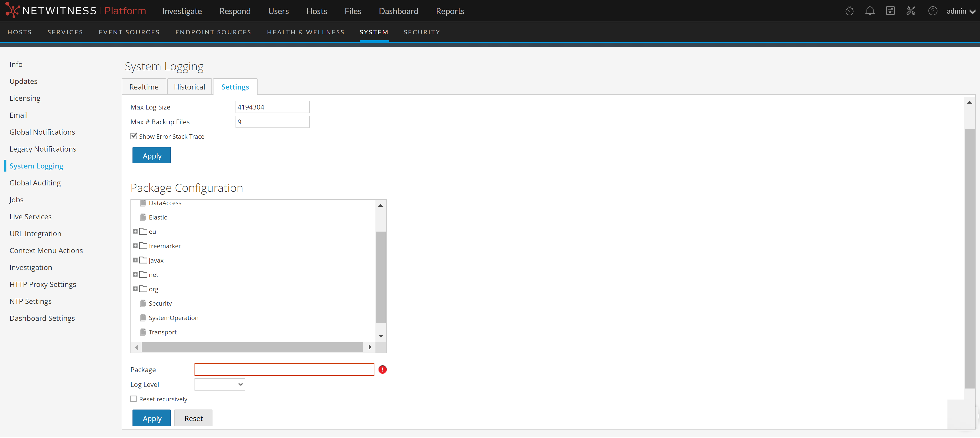Click the stopwatch timer icon in top bar
The width and height of the screenshot is (980, 438).
849,11
